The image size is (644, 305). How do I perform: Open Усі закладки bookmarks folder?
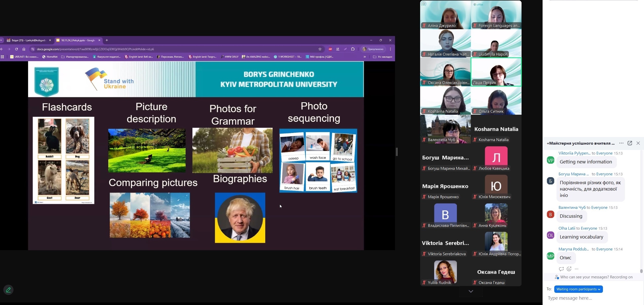383,57
